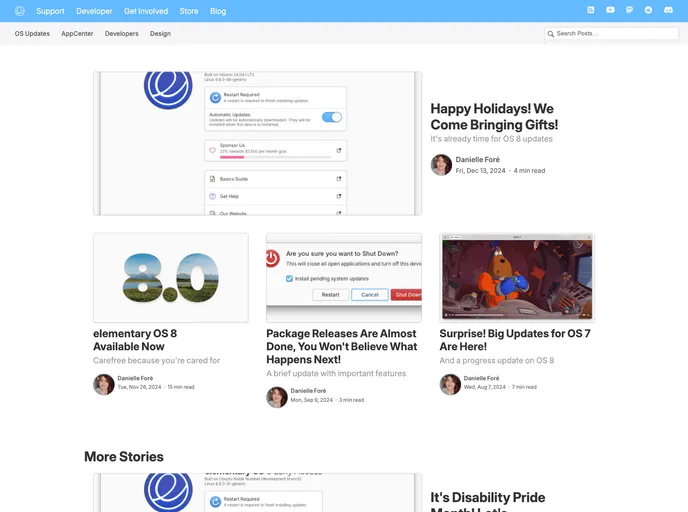
Task: Open the Discord icon in the header
Action: [x=668, y=10]
